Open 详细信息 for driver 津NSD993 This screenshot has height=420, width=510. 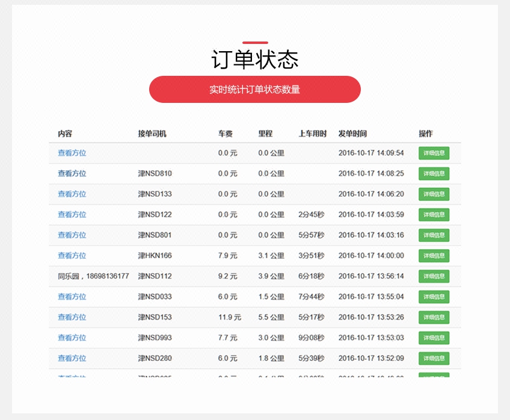pos(434,338)
